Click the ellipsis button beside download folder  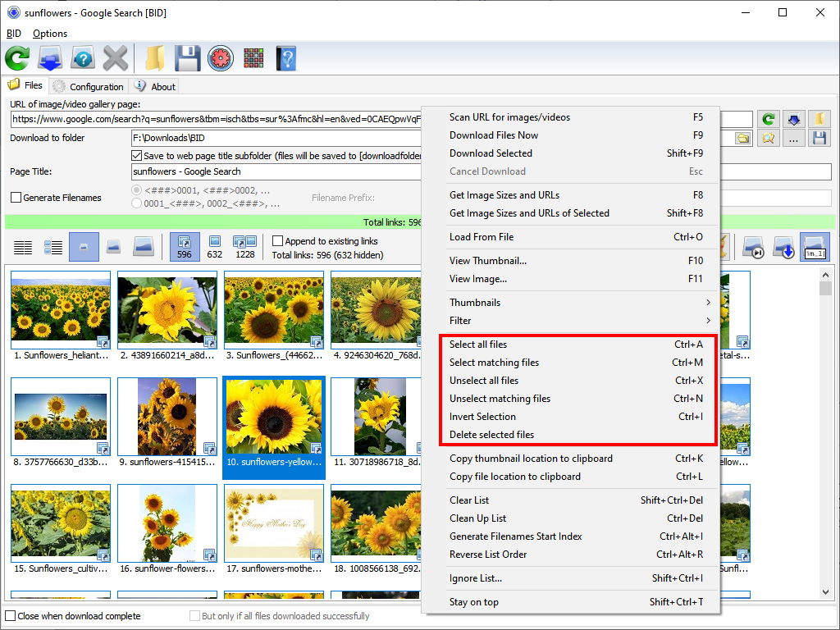(794, 138)
